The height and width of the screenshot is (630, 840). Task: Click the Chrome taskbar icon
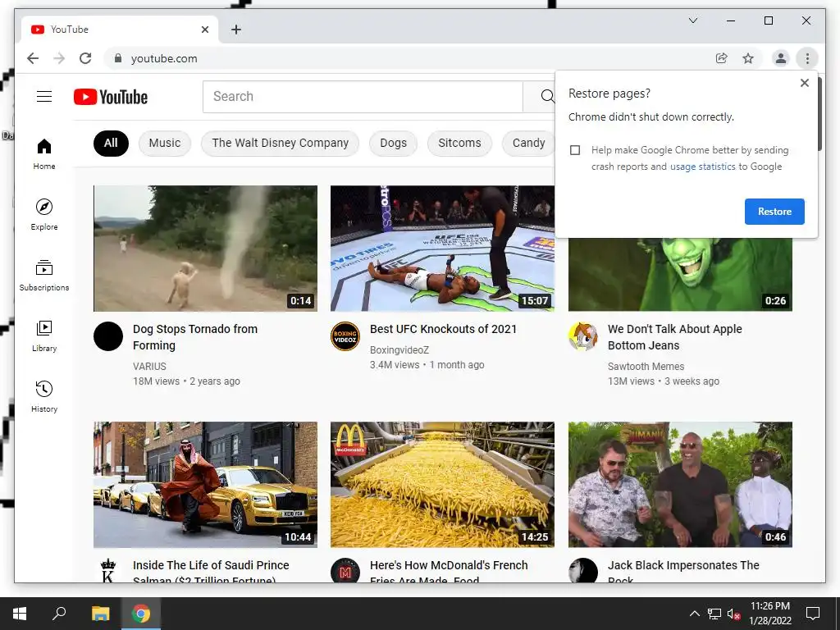(141, 614)
